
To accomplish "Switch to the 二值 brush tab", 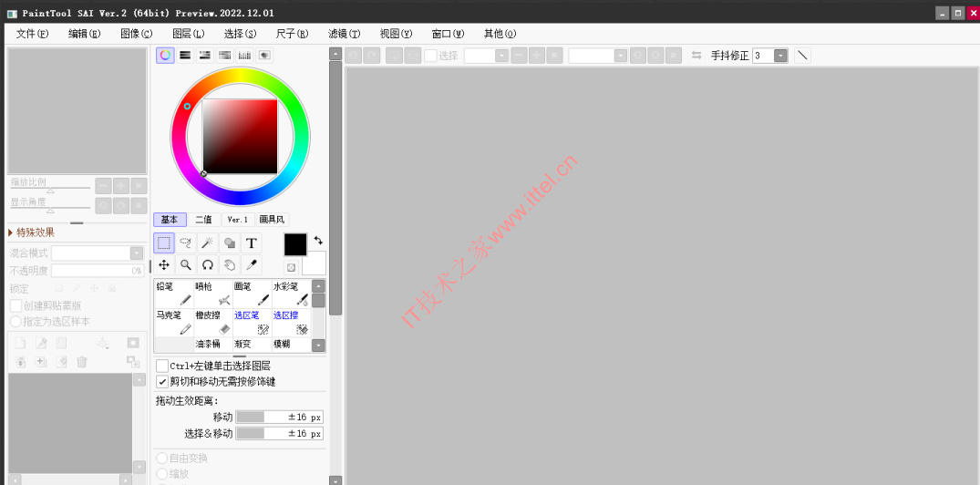I will [204, 220].
